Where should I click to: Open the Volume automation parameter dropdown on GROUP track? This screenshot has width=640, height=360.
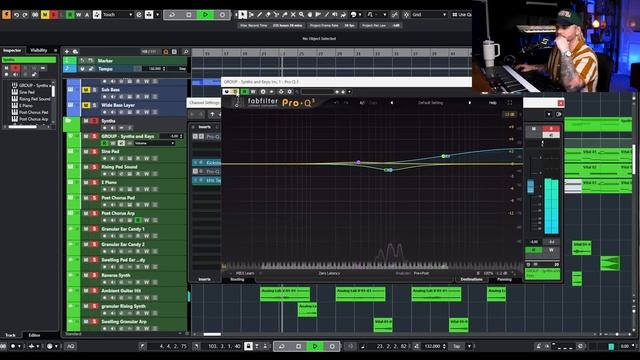pyautogui.click(x=155, y=143)
